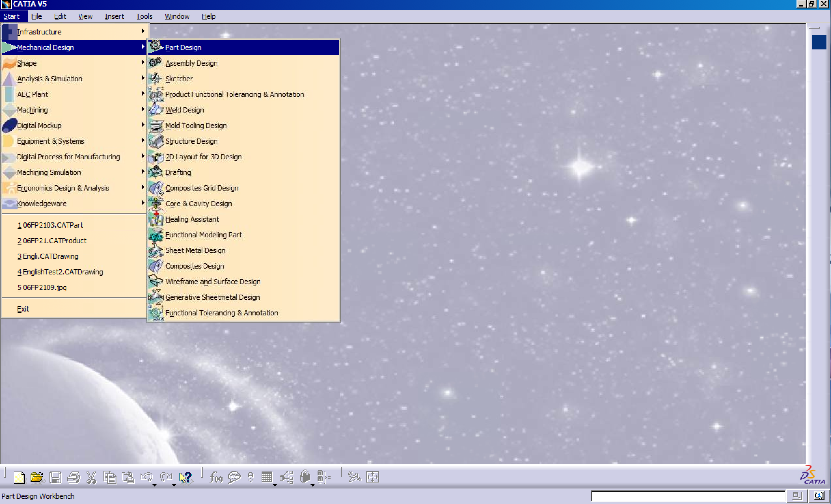831x504 pixels.
Task: Expand the Digital Mockup submenu
Action: [x=74, y=126]
